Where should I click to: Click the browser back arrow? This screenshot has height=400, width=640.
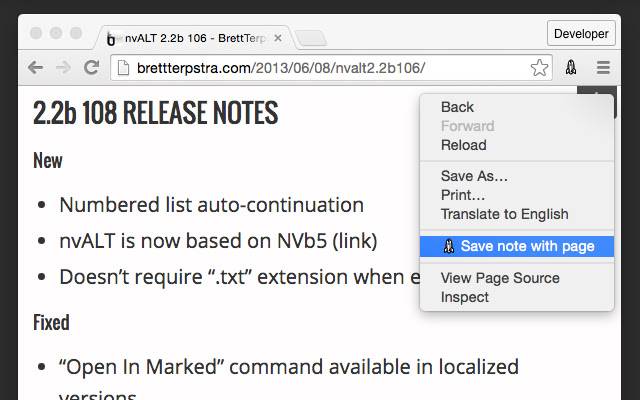tap(35, 68)
